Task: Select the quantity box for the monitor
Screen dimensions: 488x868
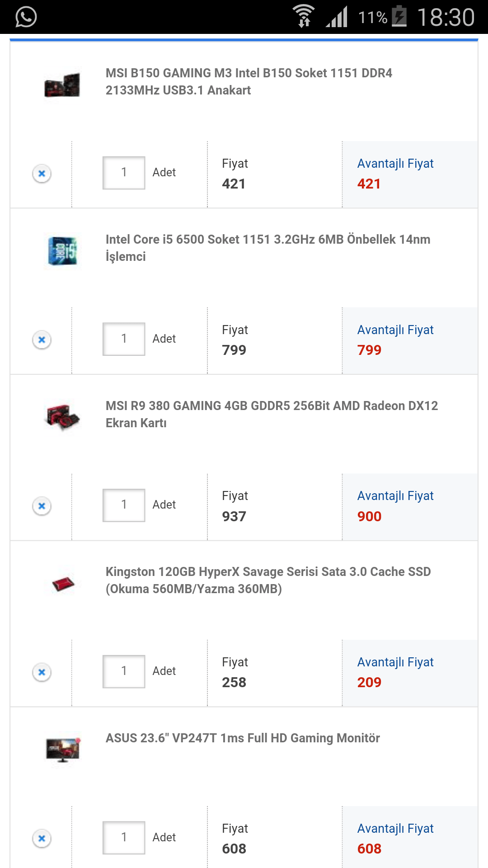Action: click(123, 837)
